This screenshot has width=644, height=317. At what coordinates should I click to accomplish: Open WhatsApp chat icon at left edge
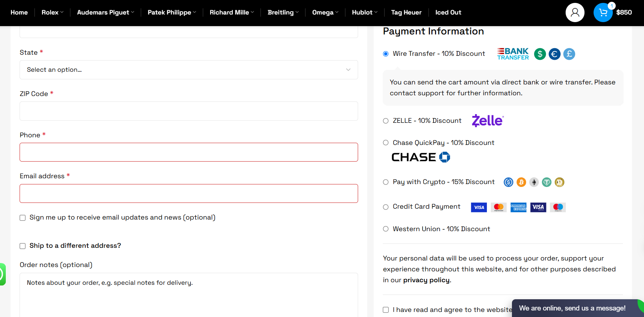(3, 274)
